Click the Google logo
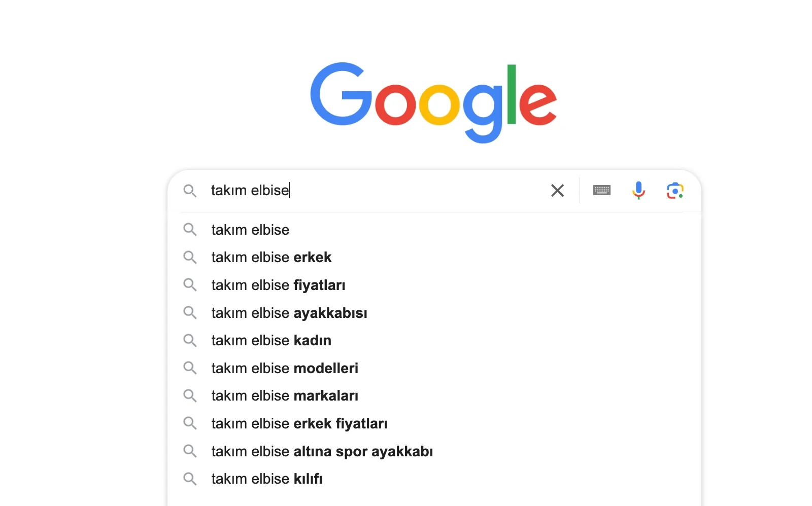Image resolution: width=812 pixels, height=506 pixels. (x=433, y=101)
